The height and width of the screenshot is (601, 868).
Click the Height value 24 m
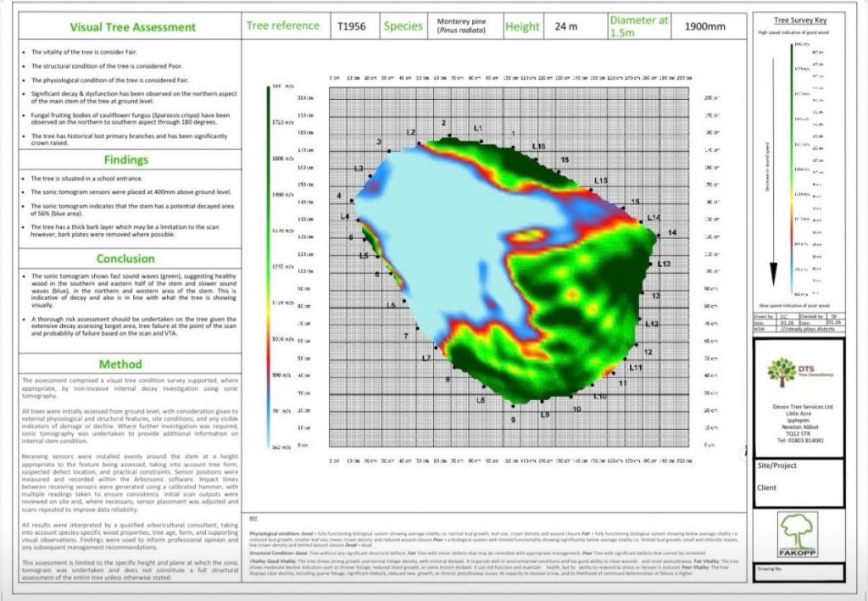565,26
